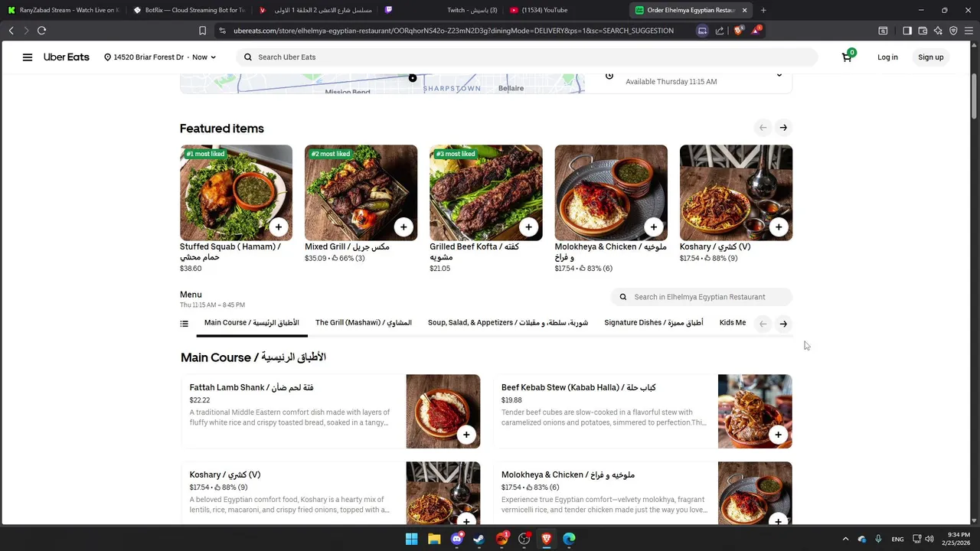This screenshot has height=551, width=980.
Task: Open Windows Start menu
Action: click(411, 539)
